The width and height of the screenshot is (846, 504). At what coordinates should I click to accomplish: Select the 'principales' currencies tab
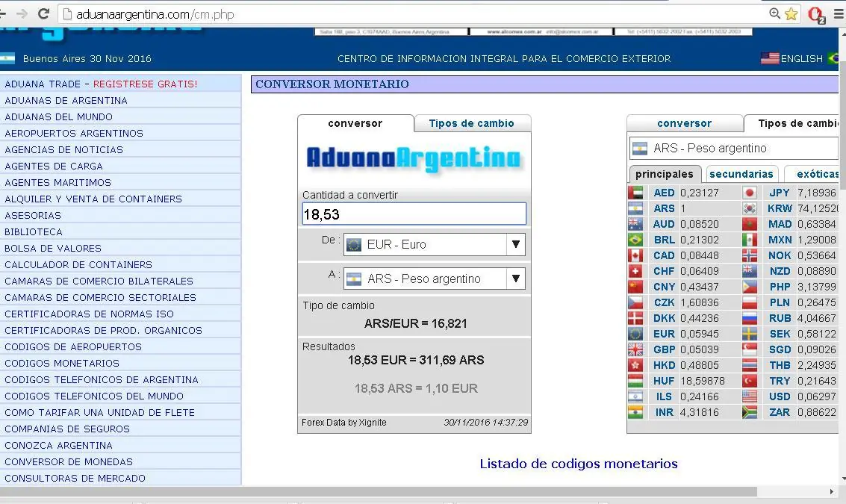pyautogui.click(x=664, y=174)
